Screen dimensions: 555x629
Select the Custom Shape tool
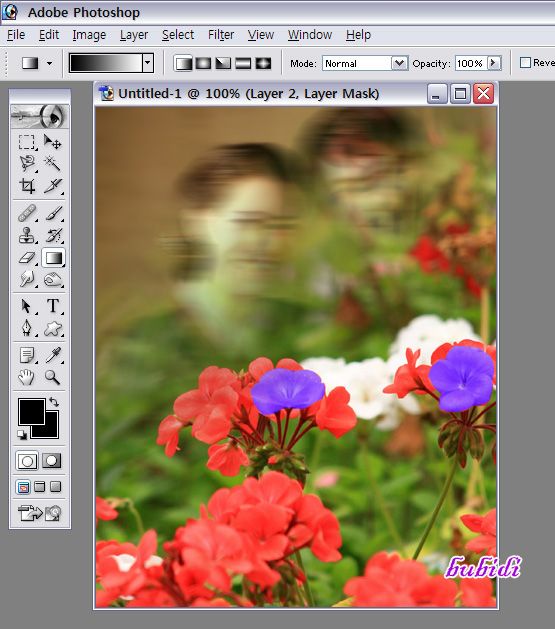(x=53, y=329)
